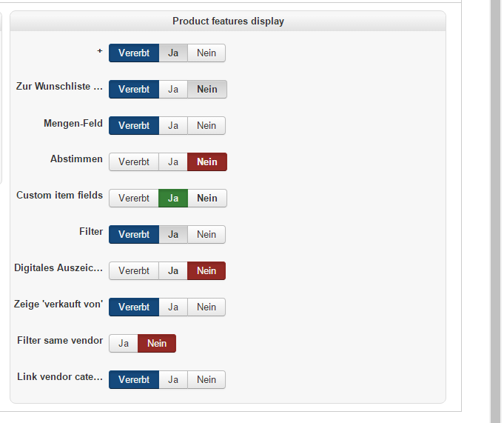The image size is (504, 423).
Task: Choose Vererbt for Abstimmen
Action: [134, 162]
